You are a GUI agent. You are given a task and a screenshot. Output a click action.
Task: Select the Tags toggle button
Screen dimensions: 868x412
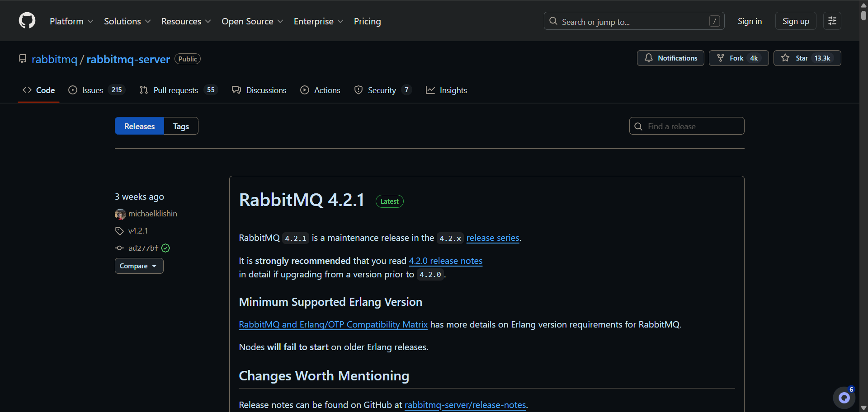[x=181, y=126]
